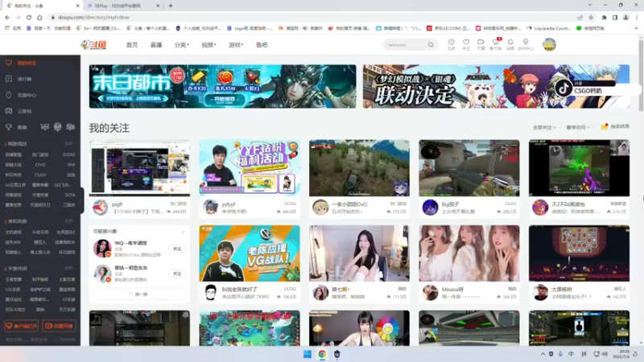Click 太原杨树 streamer avatar
644x362 pixels.
coord(540,293)
